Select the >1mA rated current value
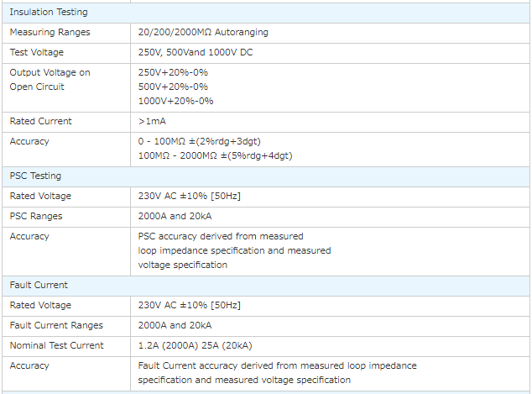This screenshot has width=532, height=394. tap(152, 121)
